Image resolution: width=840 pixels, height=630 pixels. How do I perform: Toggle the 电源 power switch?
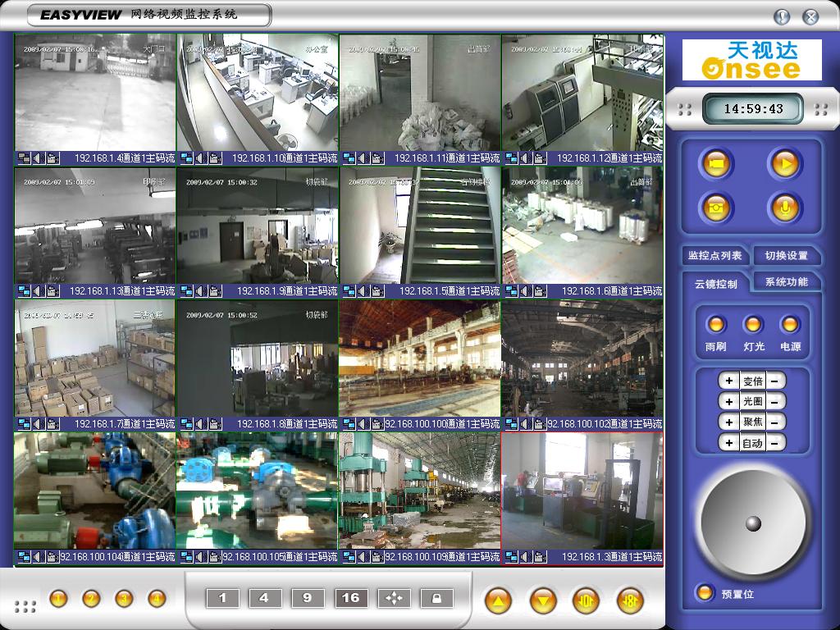point(790,325)
